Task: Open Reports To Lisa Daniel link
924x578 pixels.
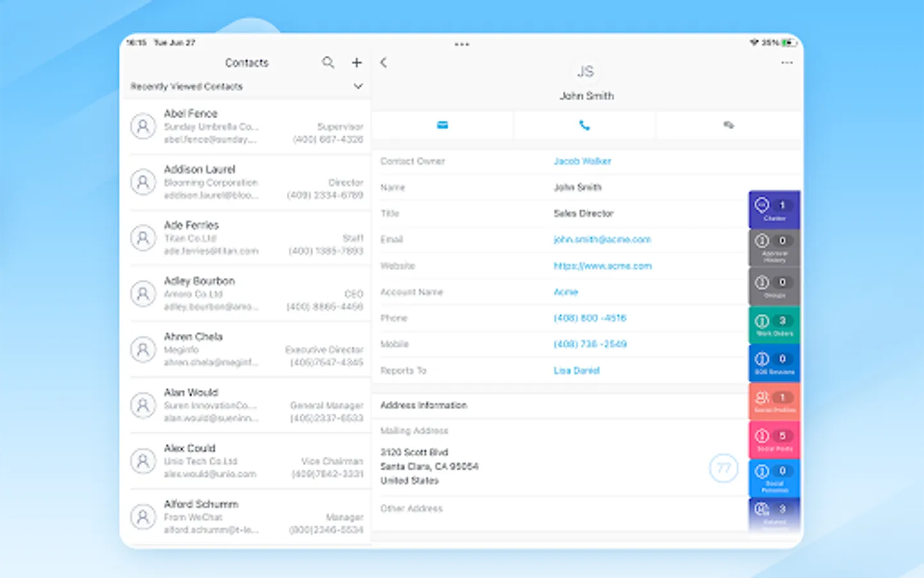Action: 577,371
